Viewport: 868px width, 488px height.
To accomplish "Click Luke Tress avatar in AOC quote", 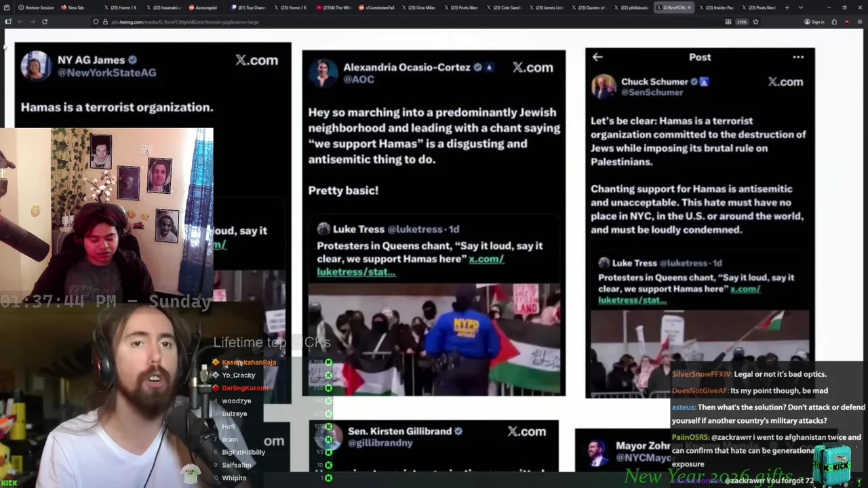I will (323, 229).
